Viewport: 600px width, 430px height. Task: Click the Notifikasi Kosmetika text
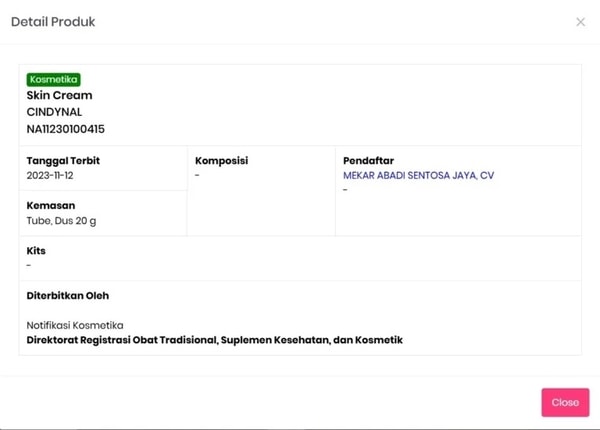pos(74,325)
